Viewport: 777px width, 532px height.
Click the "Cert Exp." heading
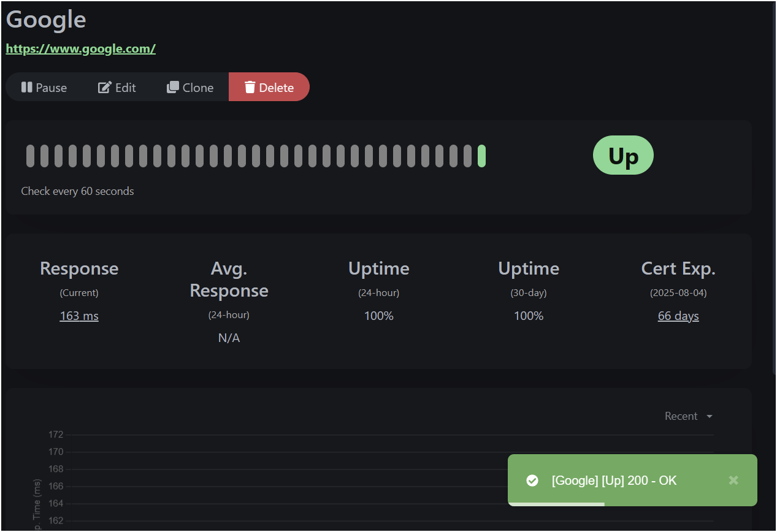678,268
